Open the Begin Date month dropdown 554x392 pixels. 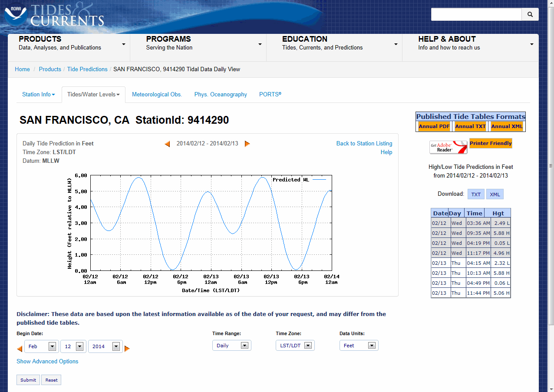[x=41, y=346]
